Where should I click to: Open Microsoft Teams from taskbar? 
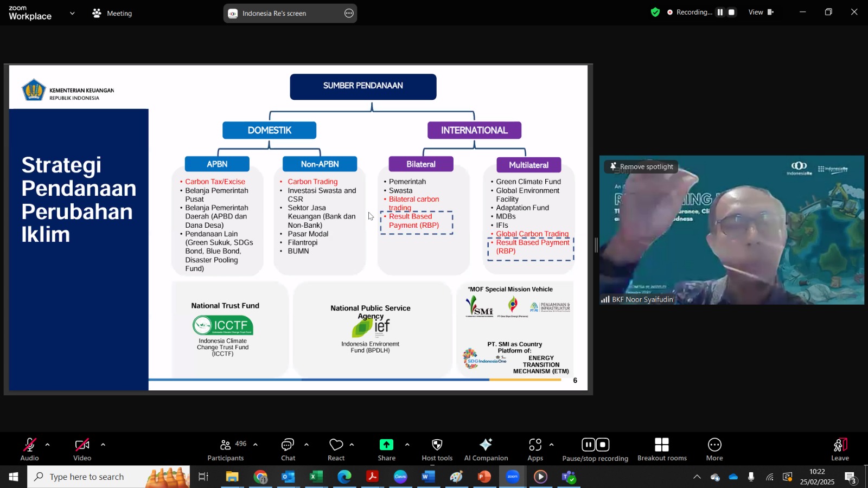(569, 477)
